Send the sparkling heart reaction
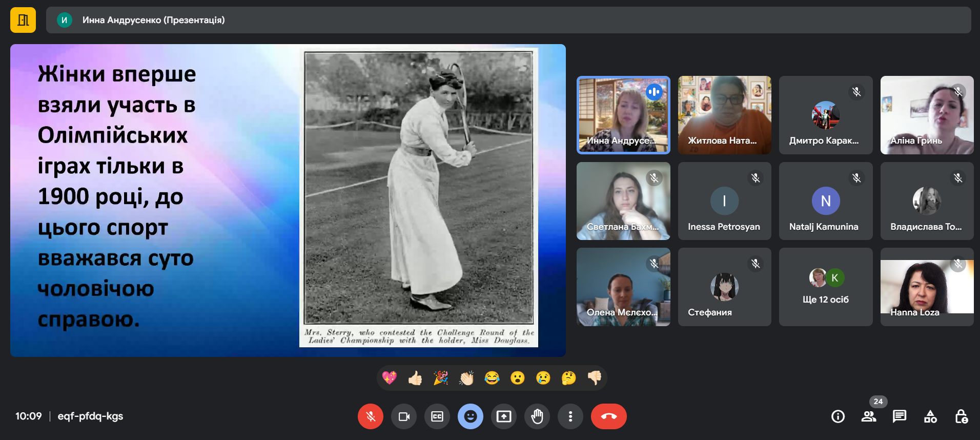 click(x=390, y=378)
